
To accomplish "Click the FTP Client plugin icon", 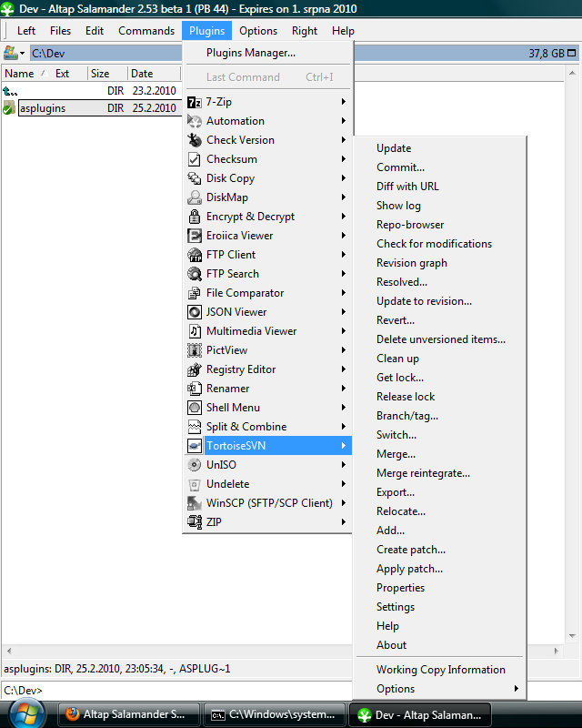I will coord(194,255).
